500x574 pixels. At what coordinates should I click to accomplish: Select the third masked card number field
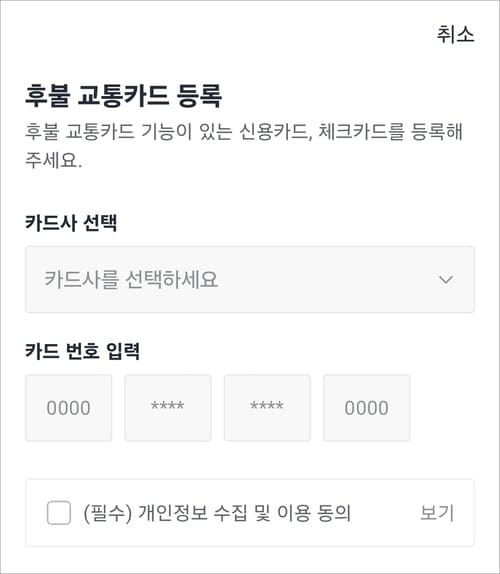click(x=267, y=408)
